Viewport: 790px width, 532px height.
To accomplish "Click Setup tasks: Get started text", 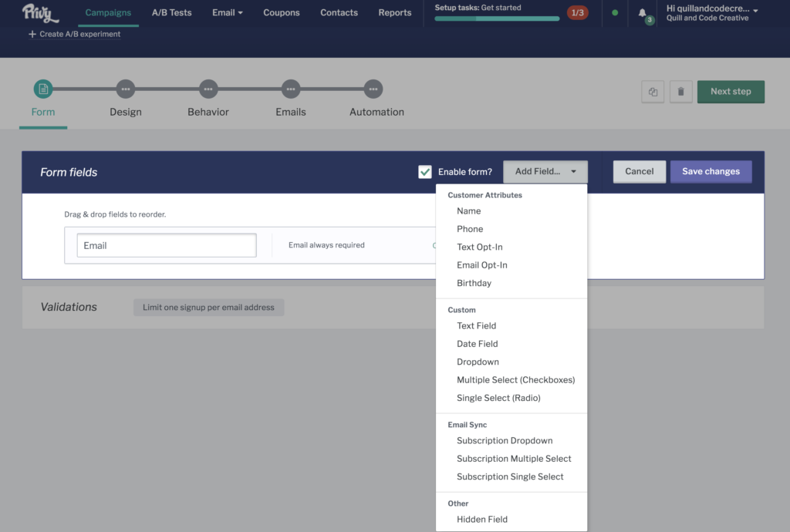I will 478,8.
